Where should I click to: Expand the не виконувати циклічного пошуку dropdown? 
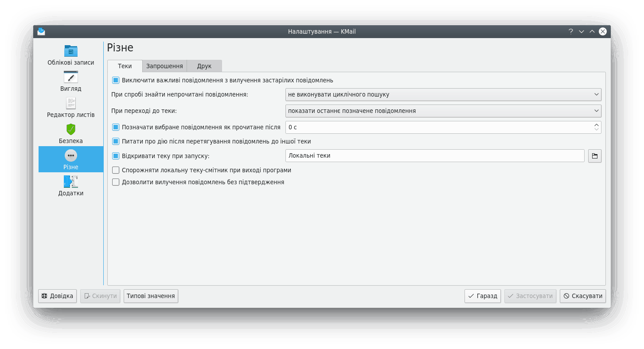(x=443, y=94)
